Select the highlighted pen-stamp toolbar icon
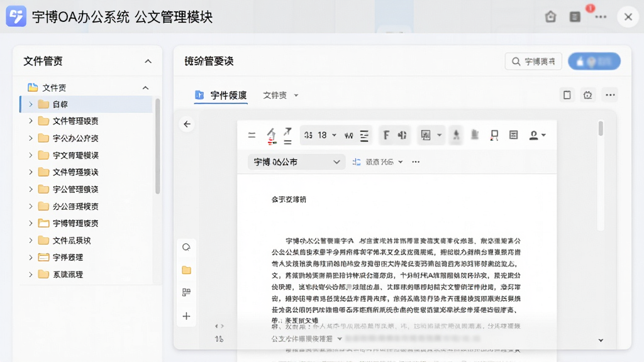This screenshot has height=362, width=644. 456,135
